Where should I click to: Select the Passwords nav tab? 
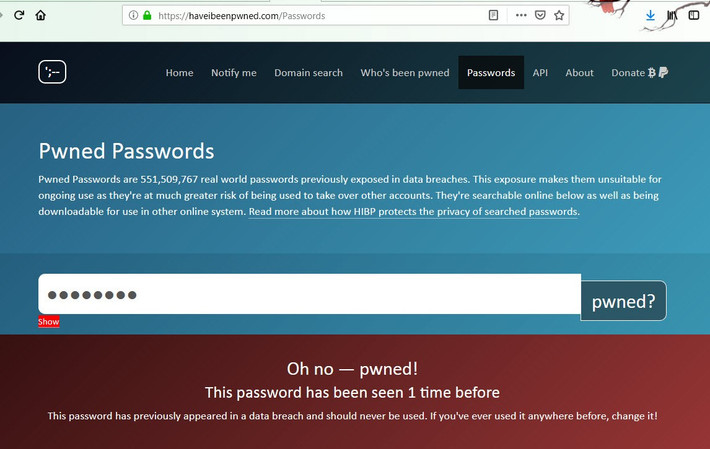click(x=491, y=73)
